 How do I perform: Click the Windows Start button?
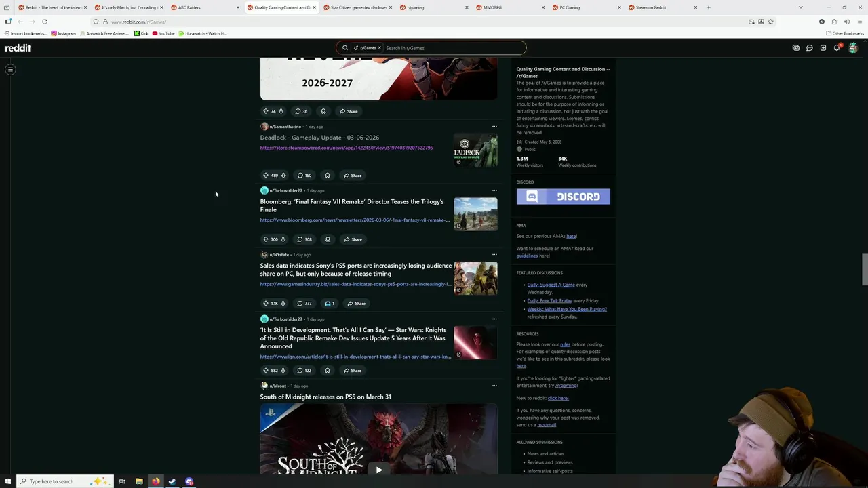click(7, 481)
